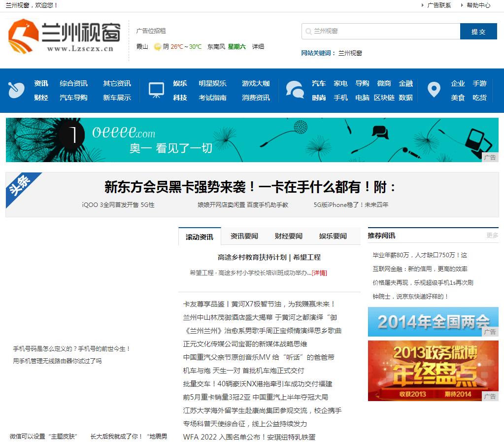Open the 时尚 nav item
The width and height of the screenshot is (504, 442).
coord(319,98)
